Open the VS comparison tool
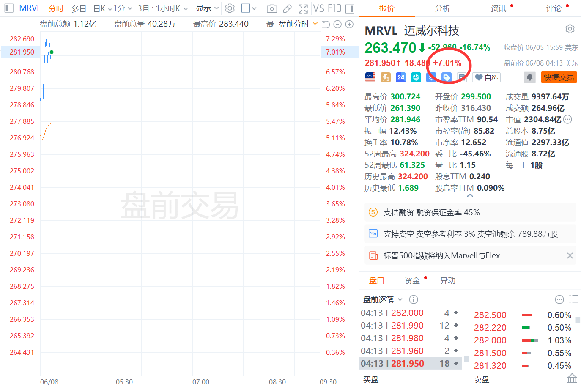Viewport: 581px width, 392px height. tap(318, 8)
